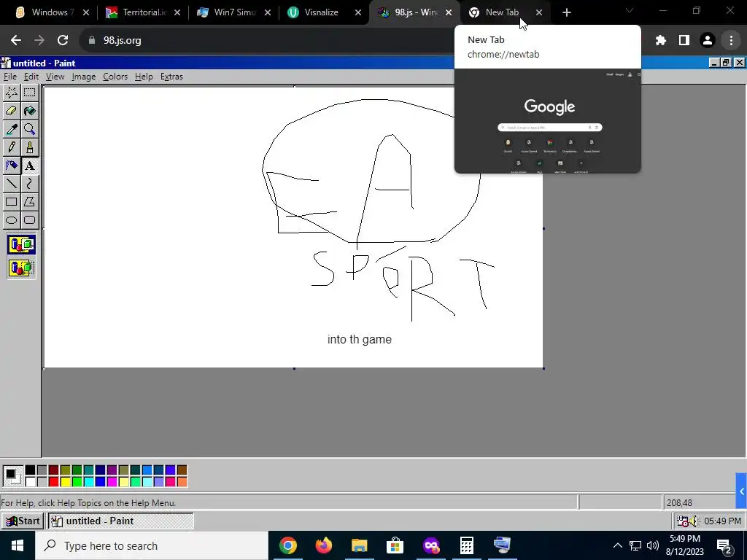
Task: Click the 'Type here to search' box
Action: (x=152, y=545)
